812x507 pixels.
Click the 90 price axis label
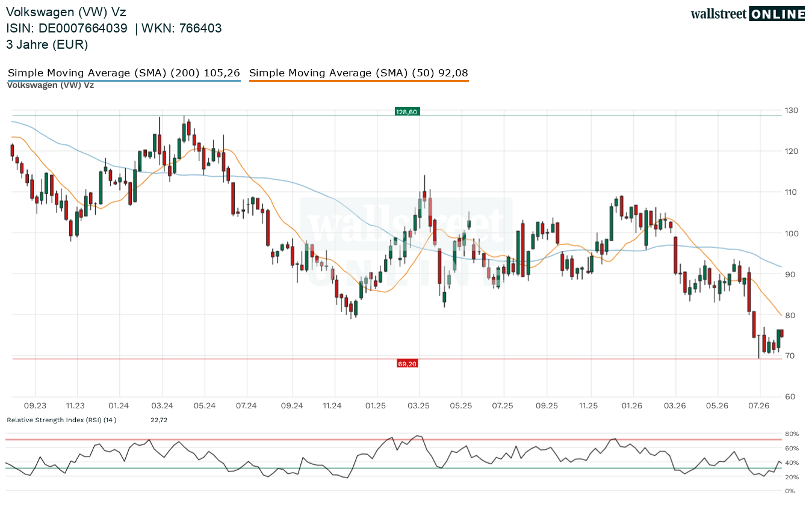pyautogui.click(x=789, y=274)
